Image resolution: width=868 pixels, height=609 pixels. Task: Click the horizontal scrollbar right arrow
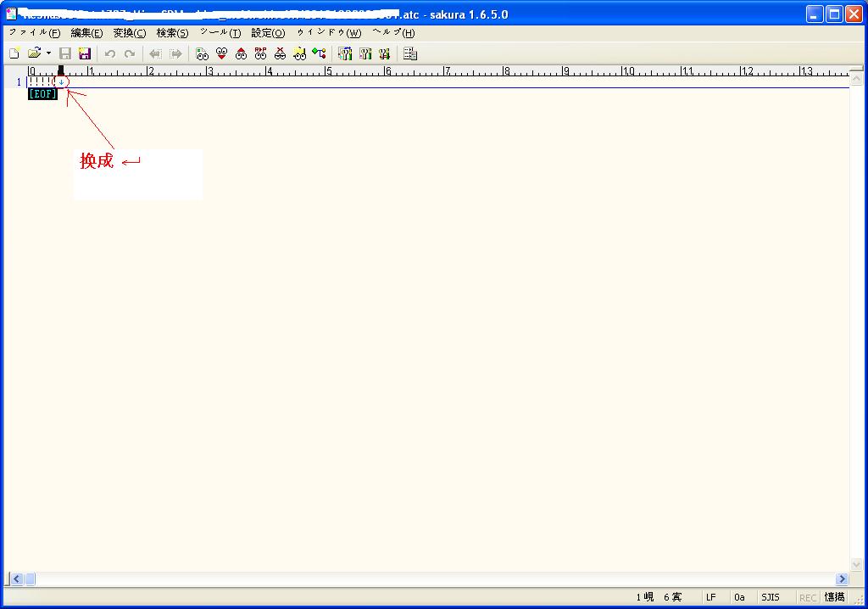842,579
